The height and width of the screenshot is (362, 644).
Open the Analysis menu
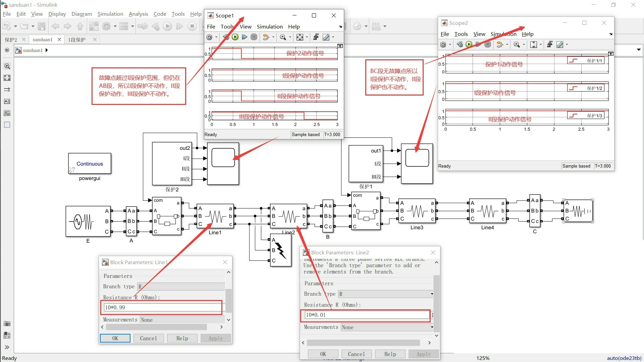tap(138, 14)
